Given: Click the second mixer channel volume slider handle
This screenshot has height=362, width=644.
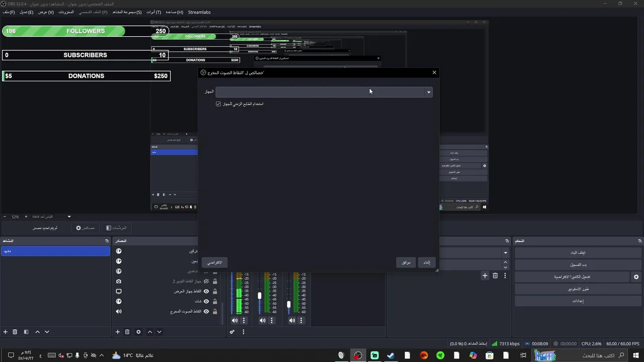Looking at the screenshot, I should [260, 296].
